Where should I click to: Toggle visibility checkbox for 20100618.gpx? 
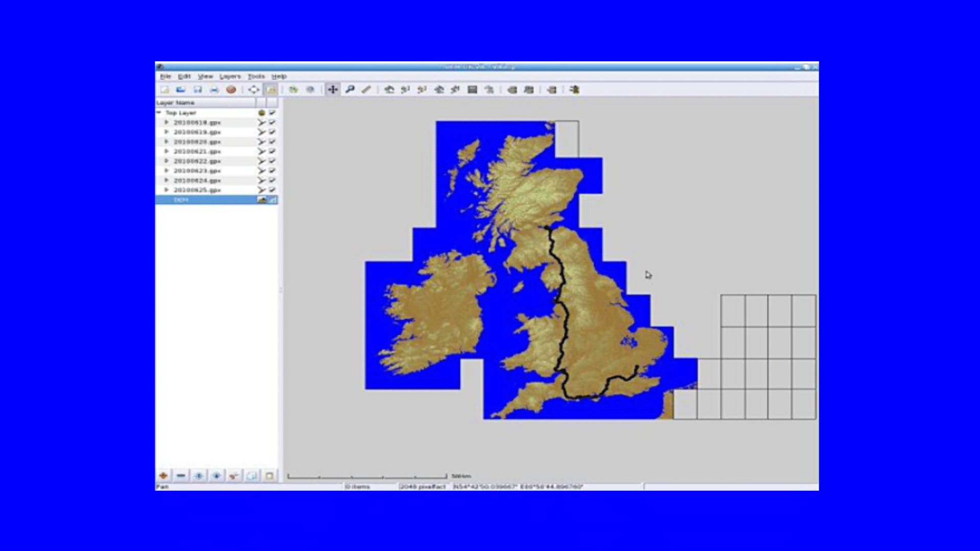pos(272,122)
